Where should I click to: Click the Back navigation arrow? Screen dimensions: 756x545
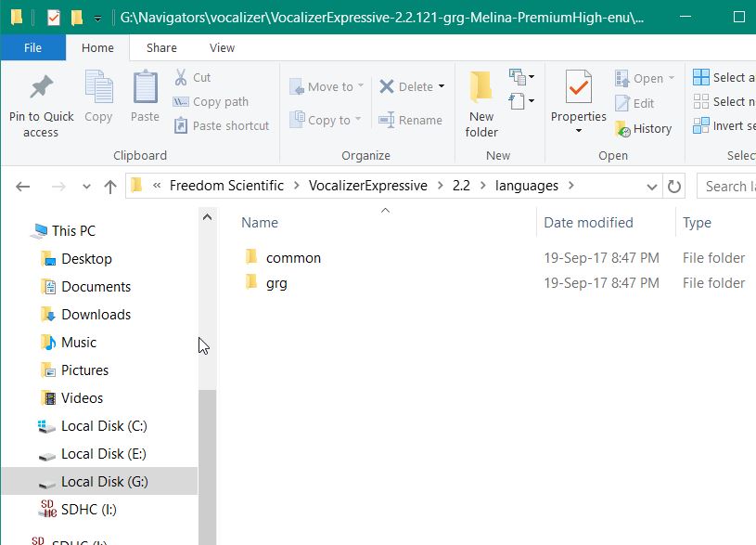coord(23,187)
